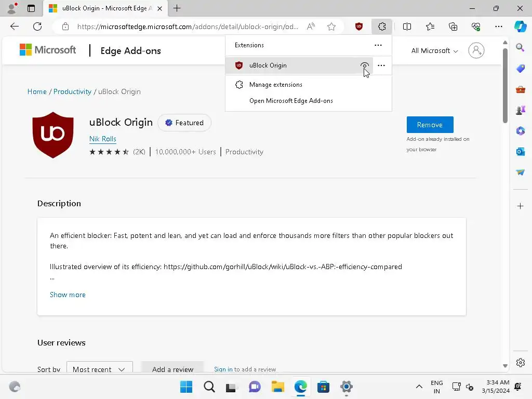Open sidebar Microsoft 365 icon
This screenshot has height=399, width=532.
(x=520, y=131)
